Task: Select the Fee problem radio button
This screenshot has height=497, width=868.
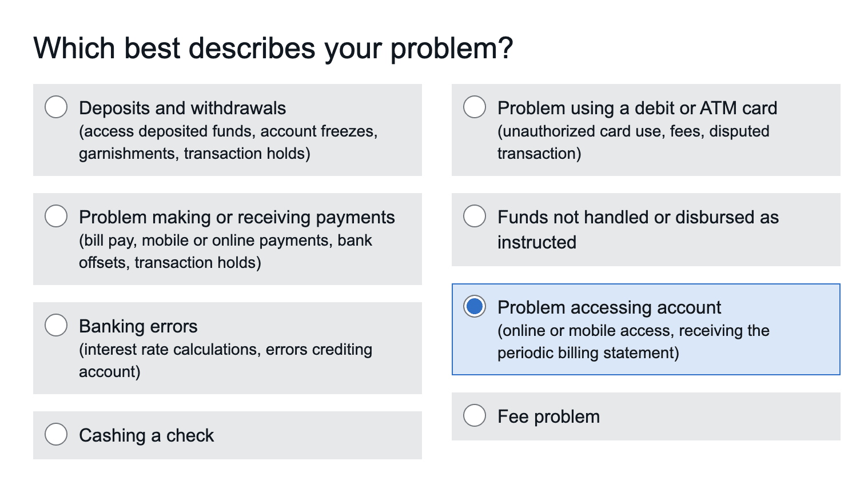Action: pos(475,415)
